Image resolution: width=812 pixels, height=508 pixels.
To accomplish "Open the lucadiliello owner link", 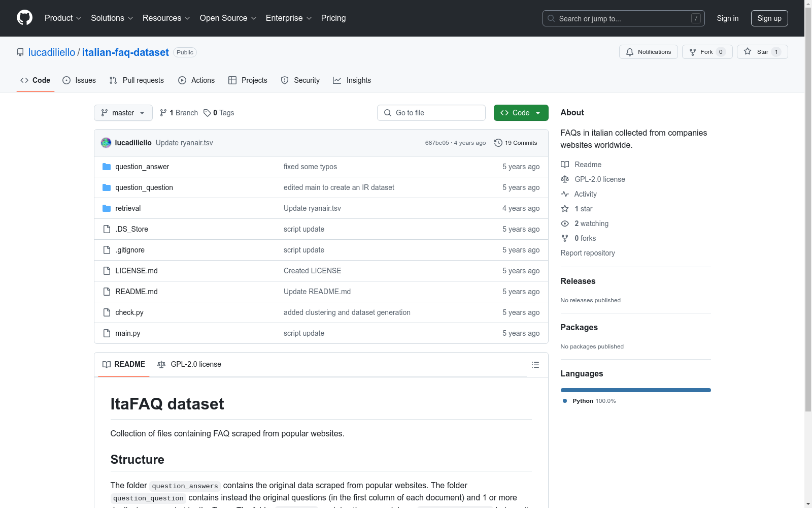I will coord(52,52).
